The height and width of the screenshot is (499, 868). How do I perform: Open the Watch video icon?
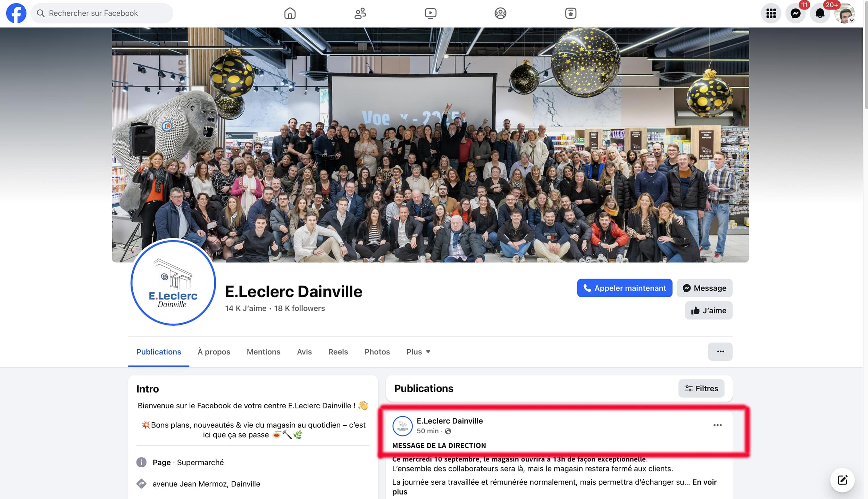[x=430, y=13]
